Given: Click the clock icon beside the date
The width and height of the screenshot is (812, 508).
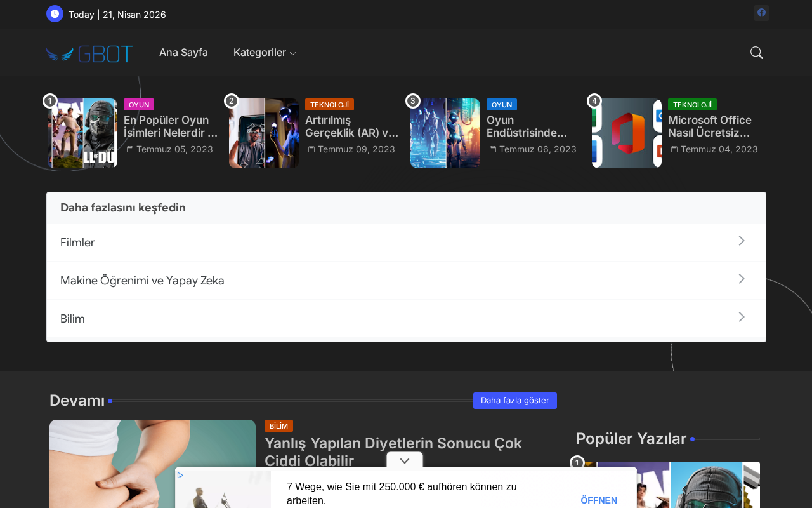Looking at the screenshot, I should [x=55, y=13].
